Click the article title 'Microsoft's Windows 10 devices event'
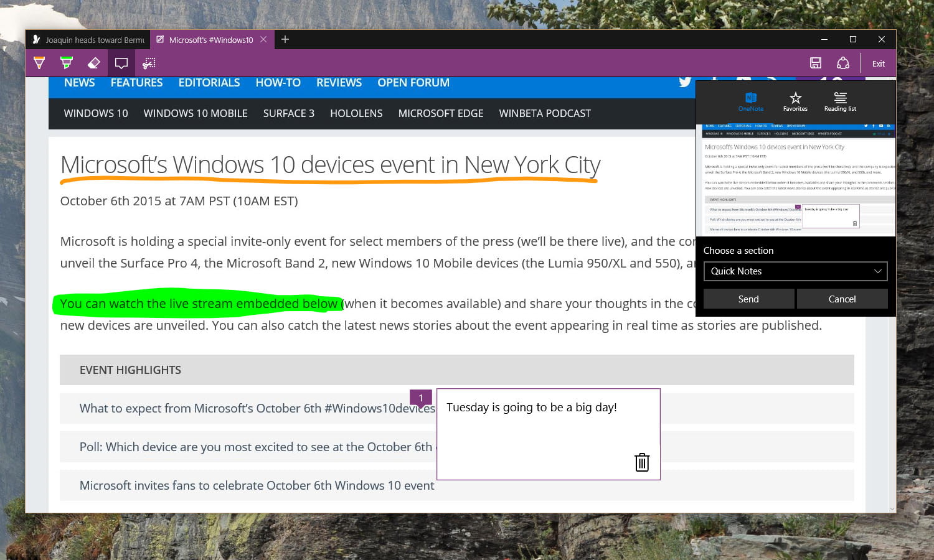 point(330,165)
